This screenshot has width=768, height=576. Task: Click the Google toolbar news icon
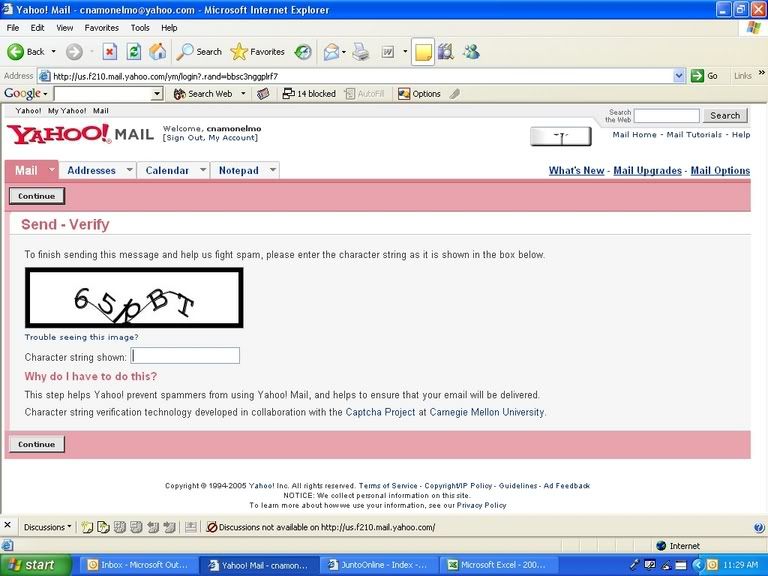coord(263,94)
